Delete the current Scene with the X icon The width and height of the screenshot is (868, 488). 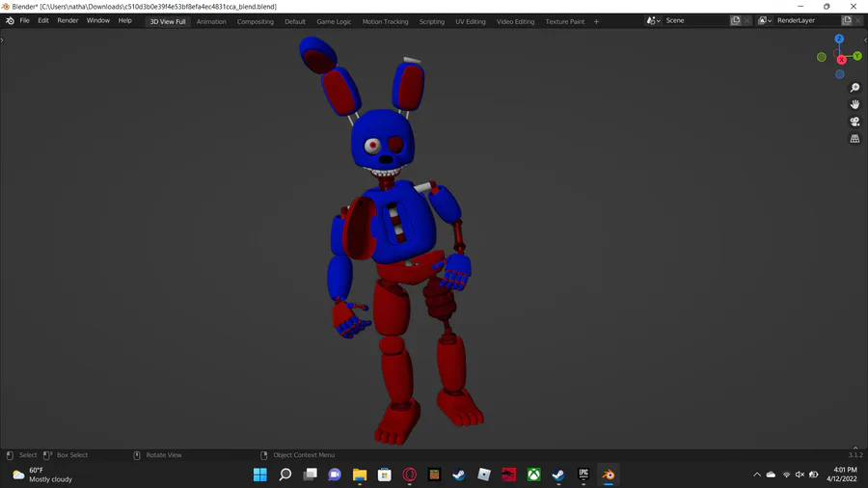click(x=746, y=20)
